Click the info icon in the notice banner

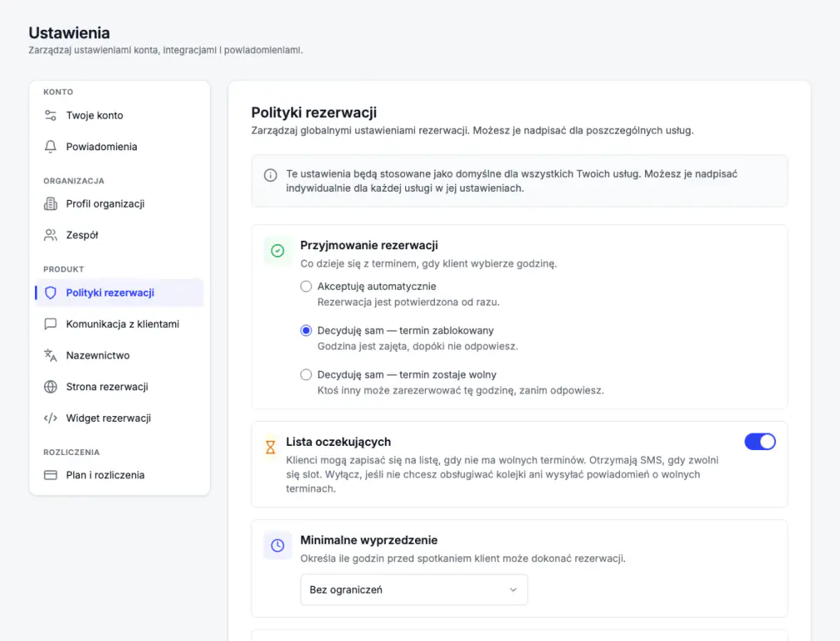pos(271,175)
